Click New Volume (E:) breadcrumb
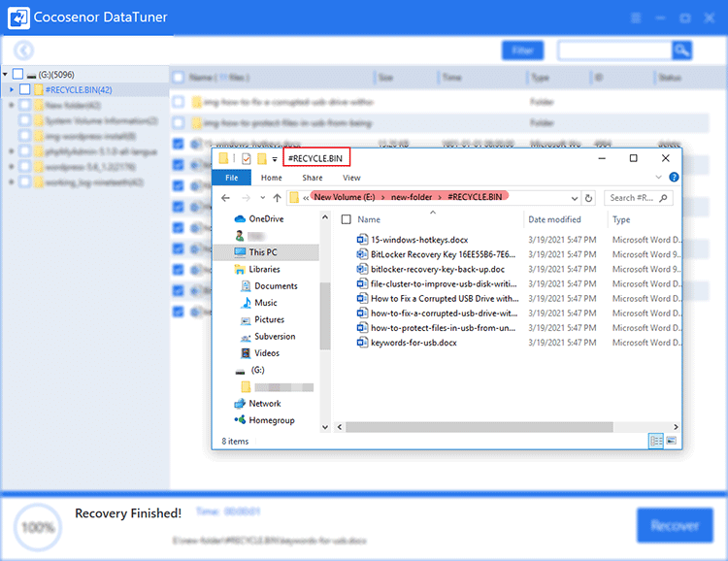This screenshot has height=561, width=728. (345, 197)
